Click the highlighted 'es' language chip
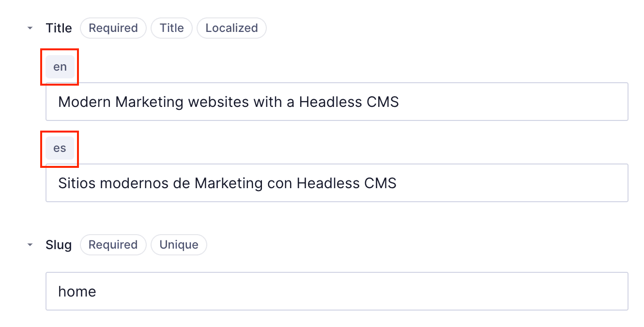The width and height of the screenshot is (644, 327). pos(59,149)
